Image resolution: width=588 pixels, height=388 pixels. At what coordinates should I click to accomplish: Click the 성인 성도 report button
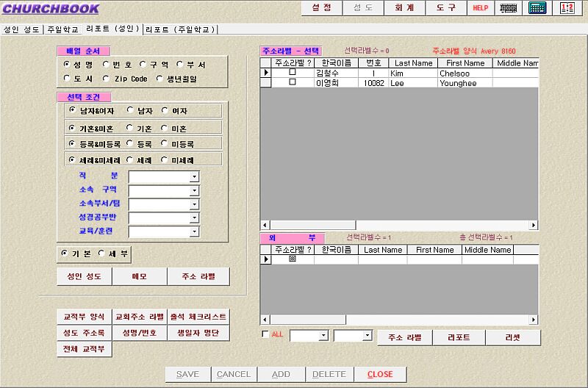pos(85,276)
